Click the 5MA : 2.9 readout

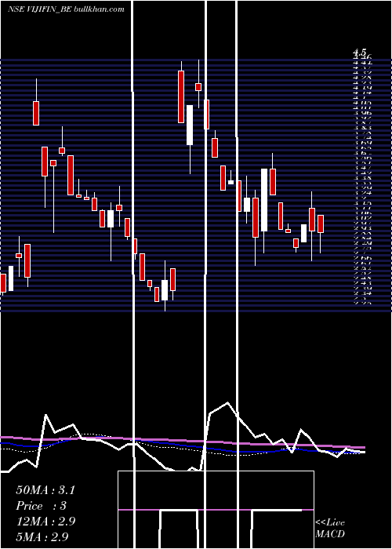click(42, 536)
